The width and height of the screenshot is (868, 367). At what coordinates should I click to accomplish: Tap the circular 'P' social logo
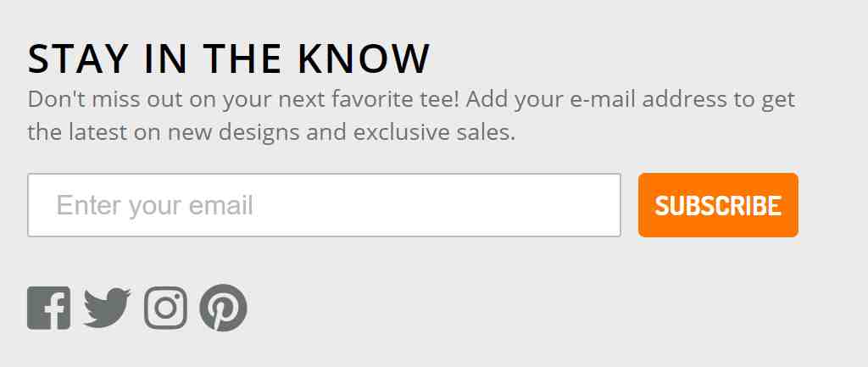(223, 308)
